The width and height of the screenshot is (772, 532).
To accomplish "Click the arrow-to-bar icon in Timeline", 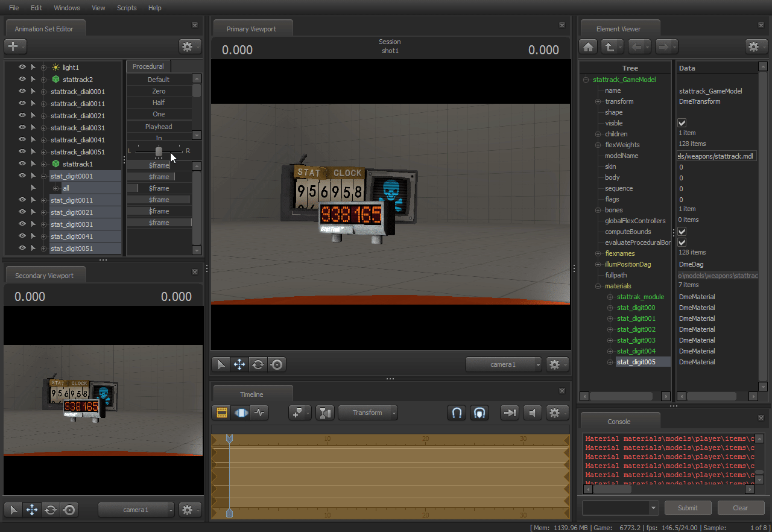I will coord(510,413).
